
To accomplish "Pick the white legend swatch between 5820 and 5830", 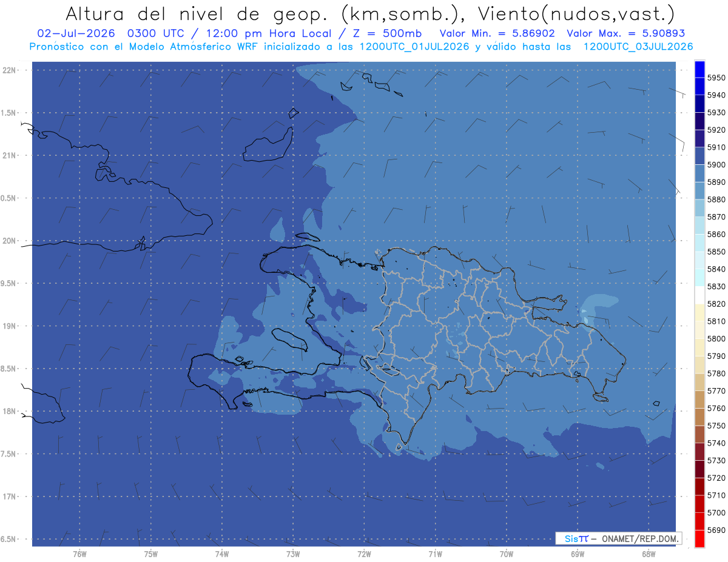I will point(699,295).
